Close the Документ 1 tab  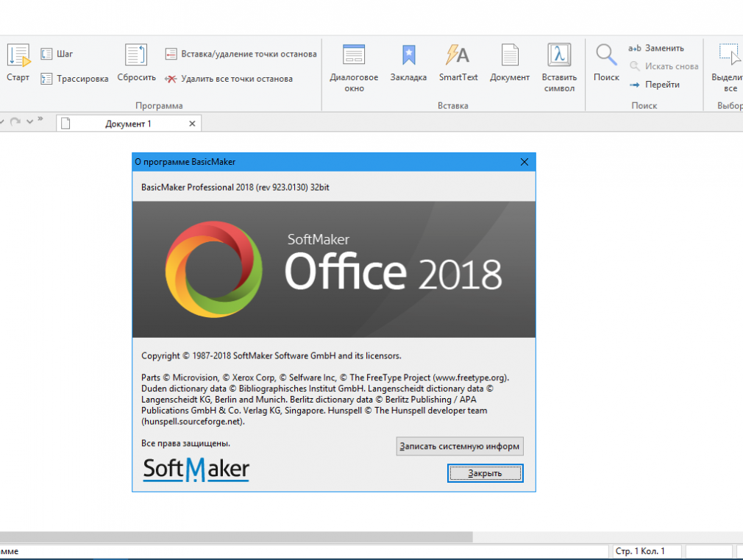click(x=192, y=124)
